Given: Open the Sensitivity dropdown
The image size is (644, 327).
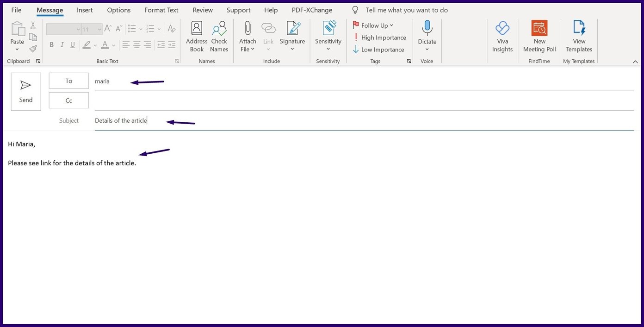Looking at the screenshot, I should pyautogui.click(x=328, y=36).
